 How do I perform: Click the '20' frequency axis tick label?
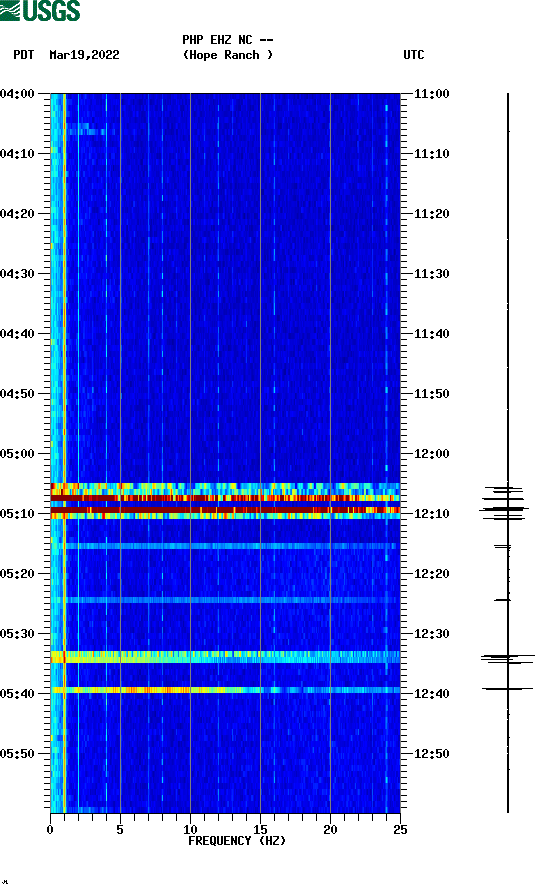pos(330,830)
